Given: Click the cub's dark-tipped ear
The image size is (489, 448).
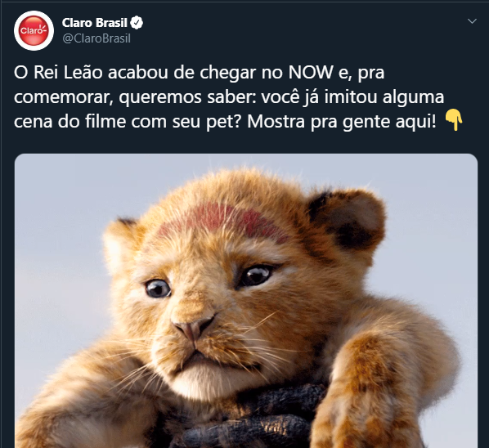Looking at the screenshot, I should [x=346, y=218].
